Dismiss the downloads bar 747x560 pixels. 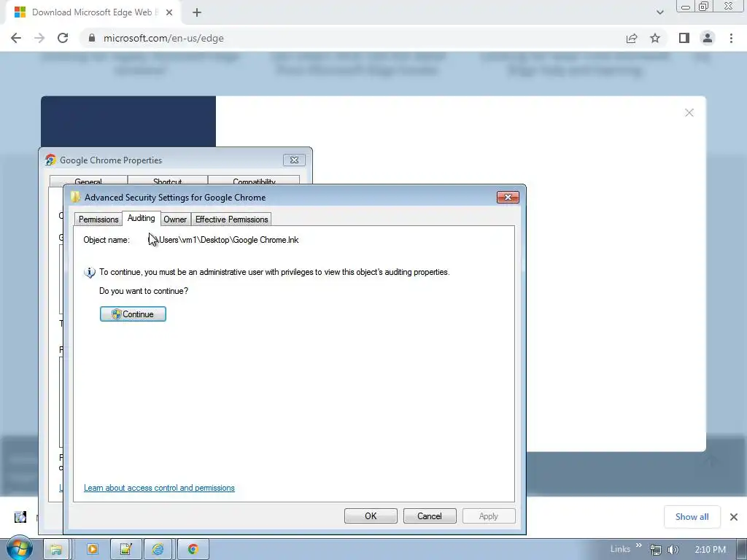pos(734,517)
